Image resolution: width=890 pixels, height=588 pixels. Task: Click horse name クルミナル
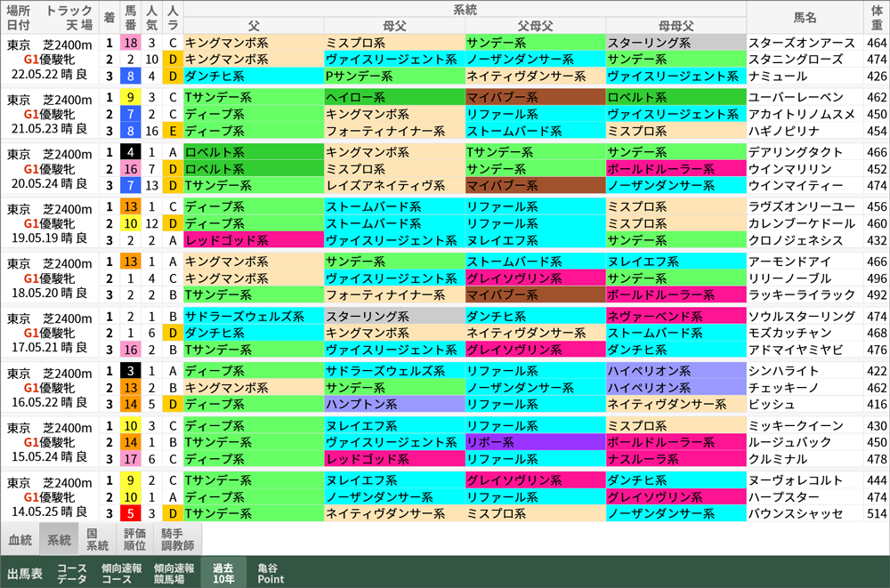click(778, 459)
